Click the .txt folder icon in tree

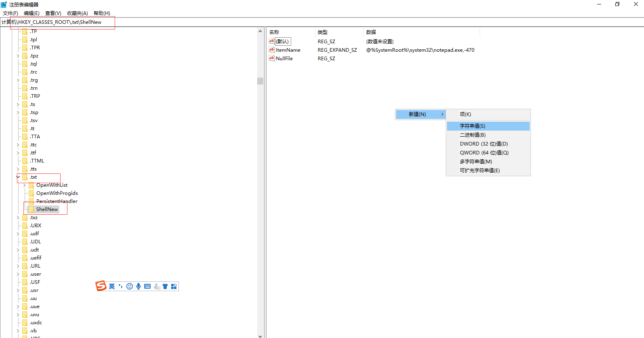coord(25,177)
